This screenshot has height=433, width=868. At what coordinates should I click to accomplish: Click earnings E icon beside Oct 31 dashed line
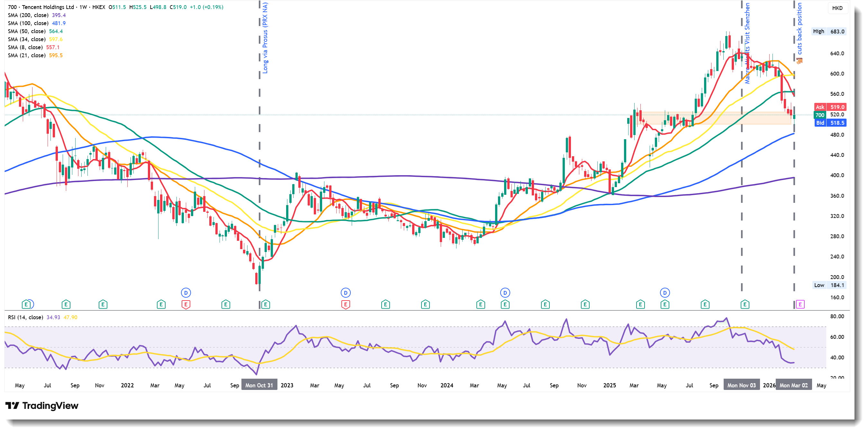(x=266, y=305)
